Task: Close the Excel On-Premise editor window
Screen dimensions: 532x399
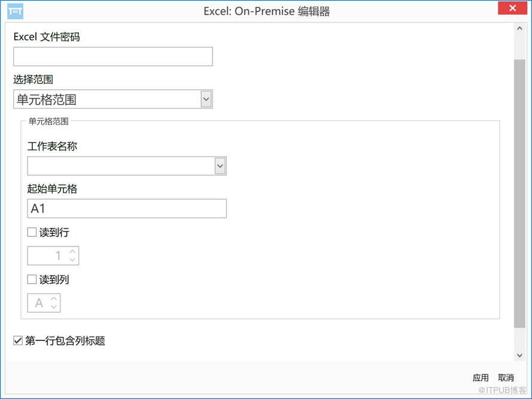Action: (512, 8)
